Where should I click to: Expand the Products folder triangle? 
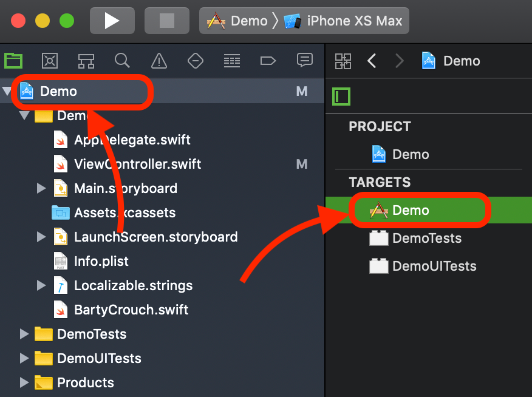pyautogui.click(x=24, y=382)
